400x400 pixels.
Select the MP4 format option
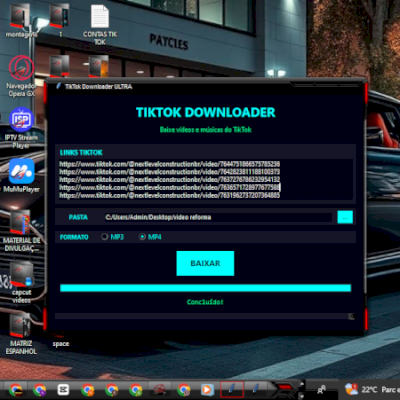click(x=150, y=237)
